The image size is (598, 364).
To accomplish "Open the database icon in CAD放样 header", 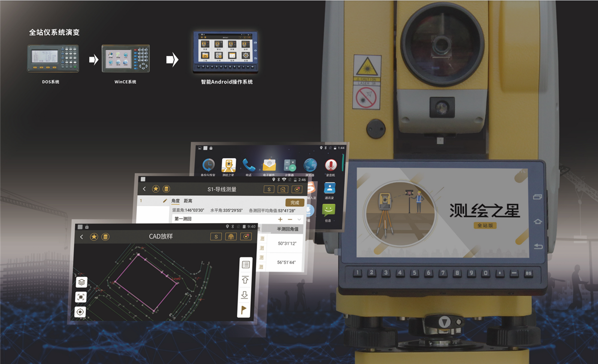I will pyautogui.click(x=105, y=237).
